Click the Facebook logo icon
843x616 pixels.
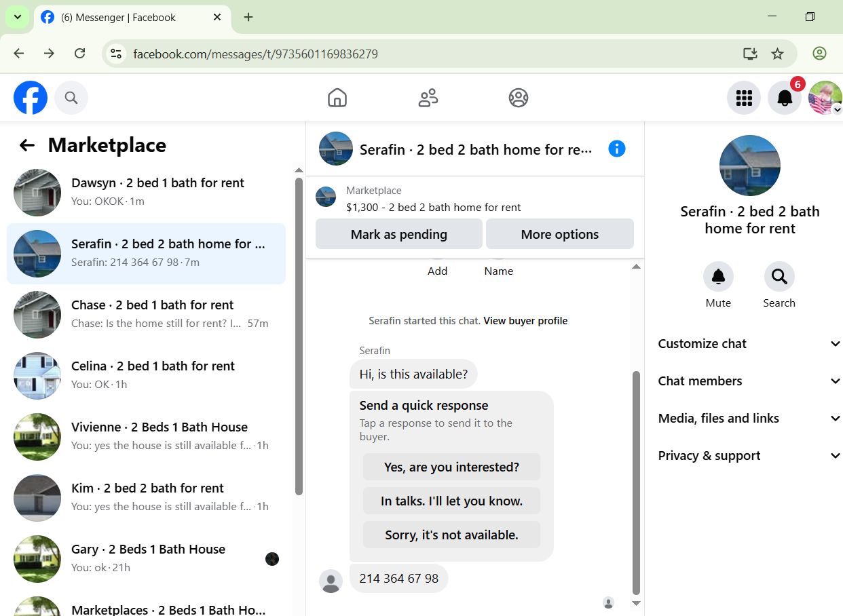pyautogui.click(x=31, y=98)
